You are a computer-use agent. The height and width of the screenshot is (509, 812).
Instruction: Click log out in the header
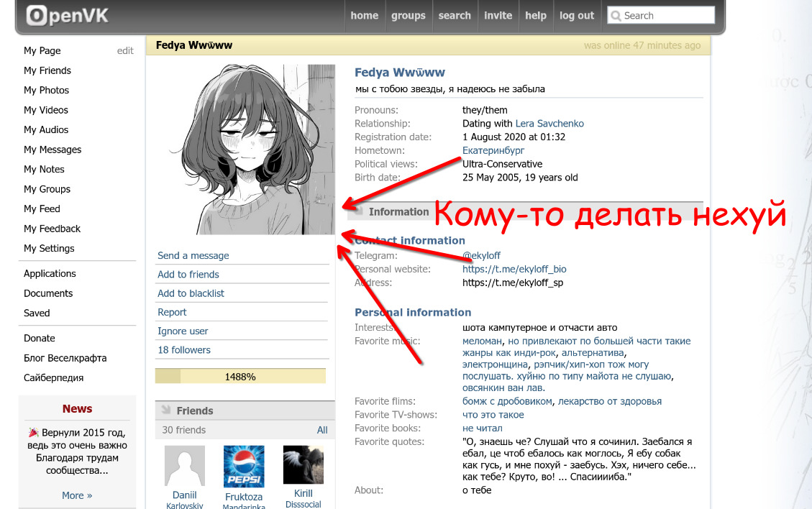pyautogui.click(x=576, y=16)
